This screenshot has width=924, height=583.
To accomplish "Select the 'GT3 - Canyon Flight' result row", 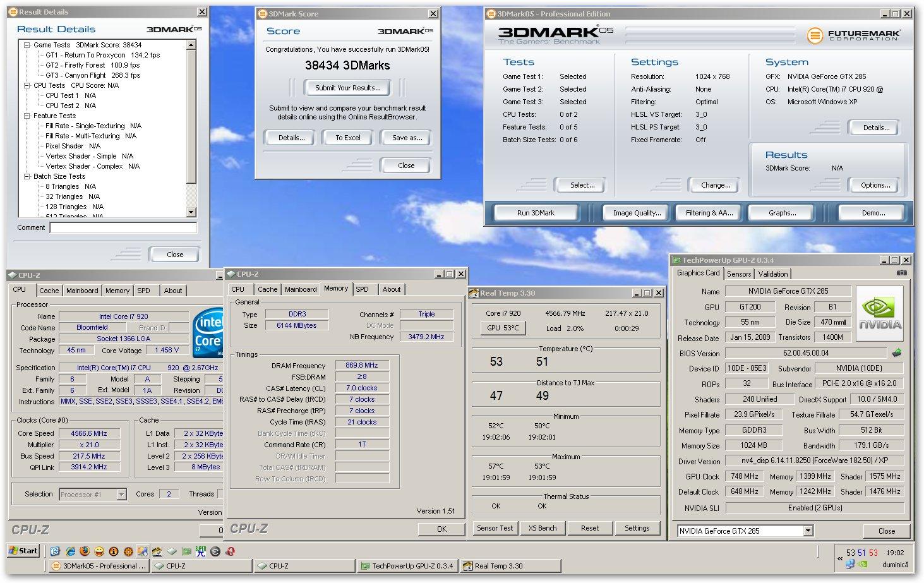I will pyautogui.click(x=93, y=75).
